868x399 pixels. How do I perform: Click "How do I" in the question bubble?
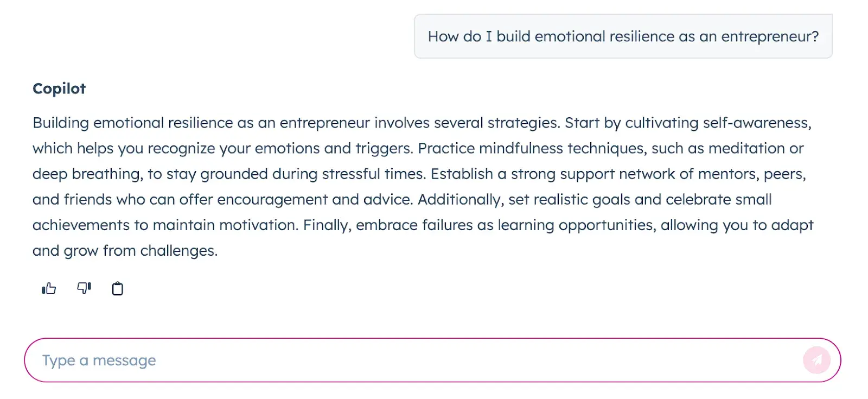[x=459, y=37]
